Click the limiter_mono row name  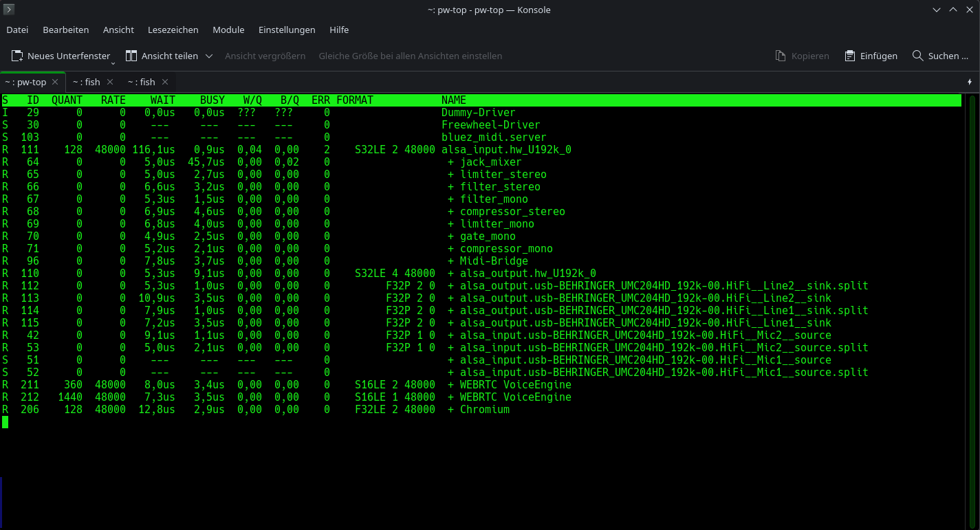[497, 224]
